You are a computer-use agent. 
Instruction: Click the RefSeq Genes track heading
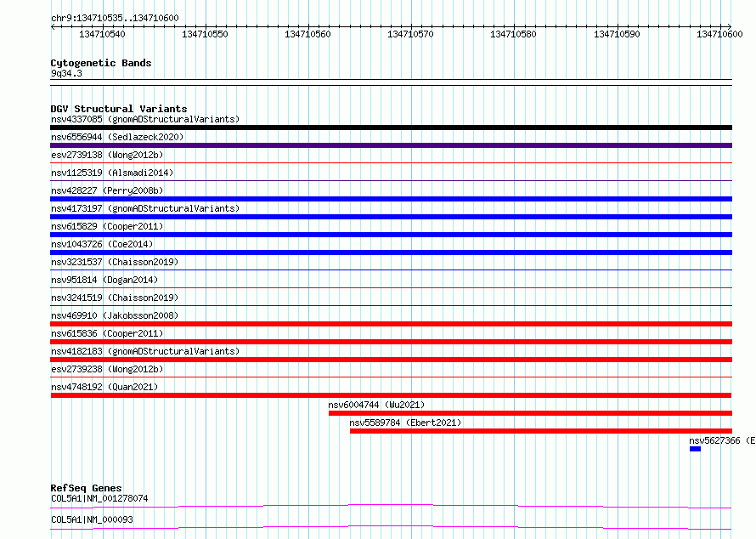pyautogui.click(x=86, y=488)
